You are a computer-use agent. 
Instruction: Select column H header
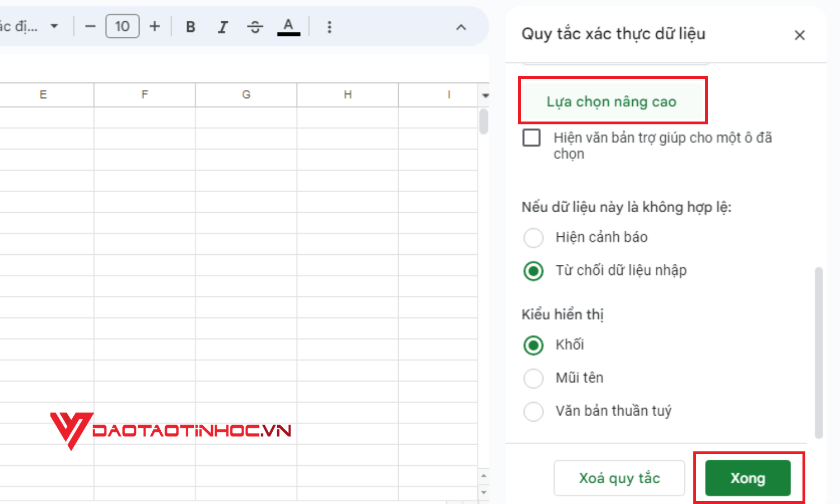348,95
